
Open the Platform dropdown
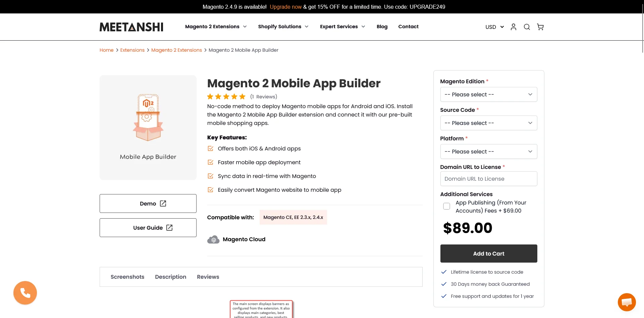489,151
